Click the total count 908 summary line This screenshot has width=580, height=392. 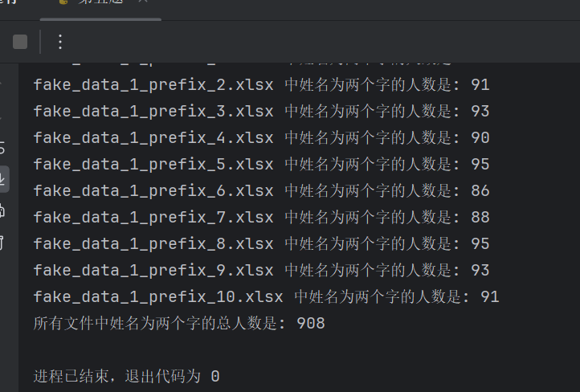click(x=179, y=323)
